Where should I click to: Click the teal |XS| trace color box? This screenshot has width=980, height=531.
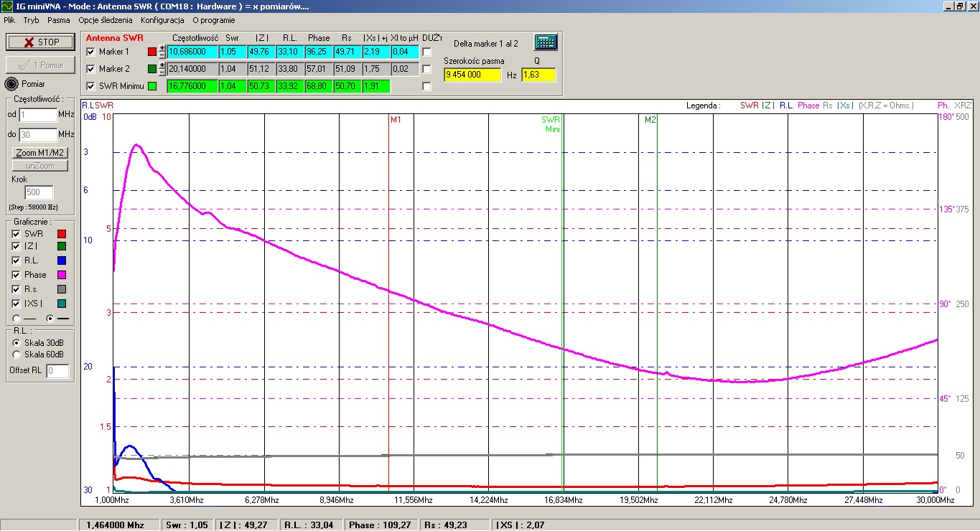click(x=62, y=304)
